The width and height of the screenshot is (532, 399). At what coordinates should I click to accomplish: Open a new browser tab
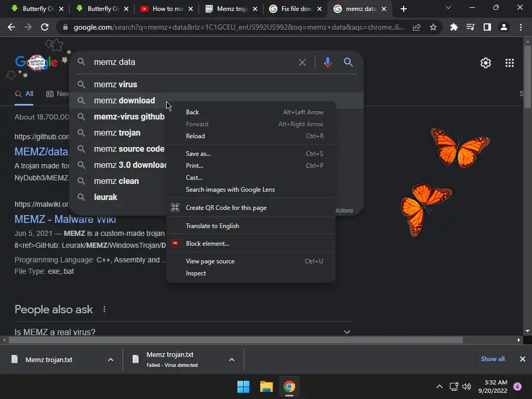point(403,9)
